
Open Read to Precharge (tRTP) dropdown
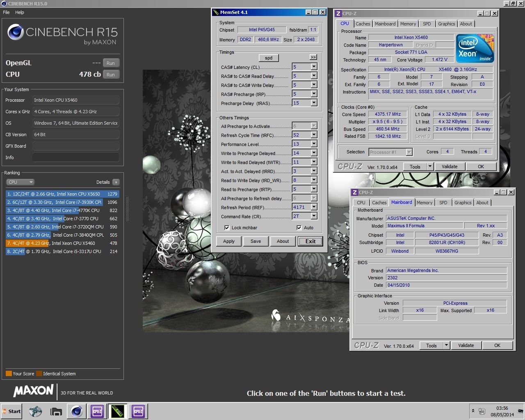[x=314, y=189]
